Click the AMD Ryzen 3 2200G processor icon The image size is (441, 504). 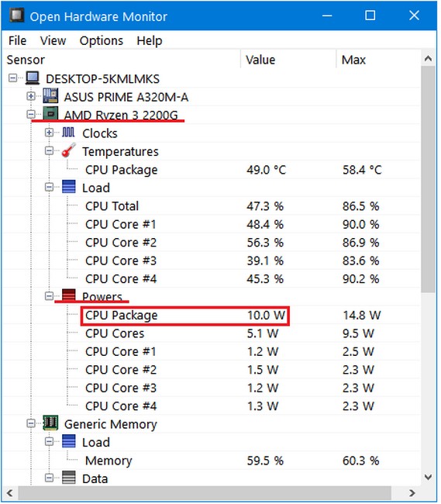[50, 114]
